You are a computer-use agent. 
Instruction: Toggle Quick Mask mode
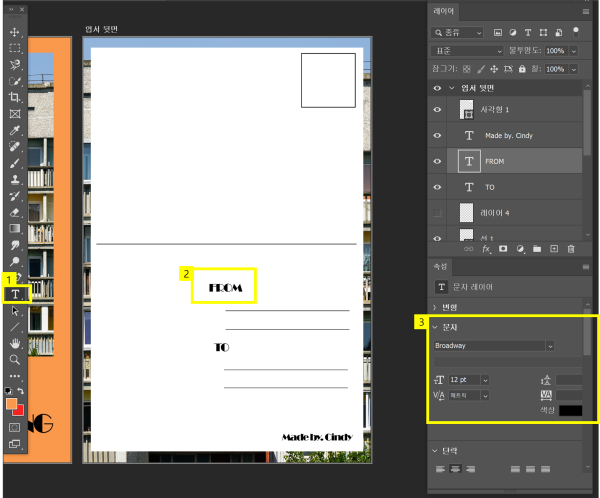15,427
